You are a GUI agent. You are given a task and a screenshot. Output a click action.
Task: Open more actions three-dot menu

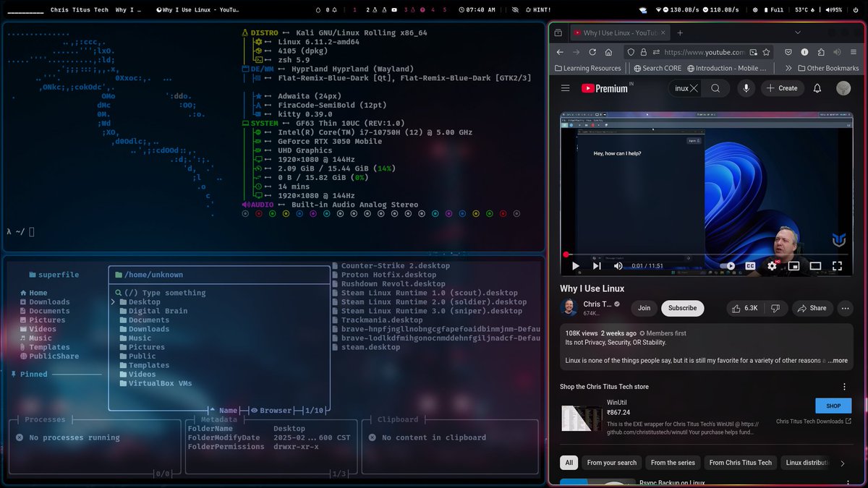click(845, 308)
